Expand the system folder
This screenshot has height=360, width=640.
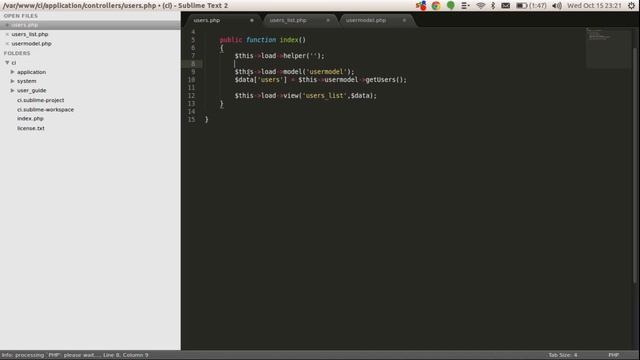[x=12, y=81]
